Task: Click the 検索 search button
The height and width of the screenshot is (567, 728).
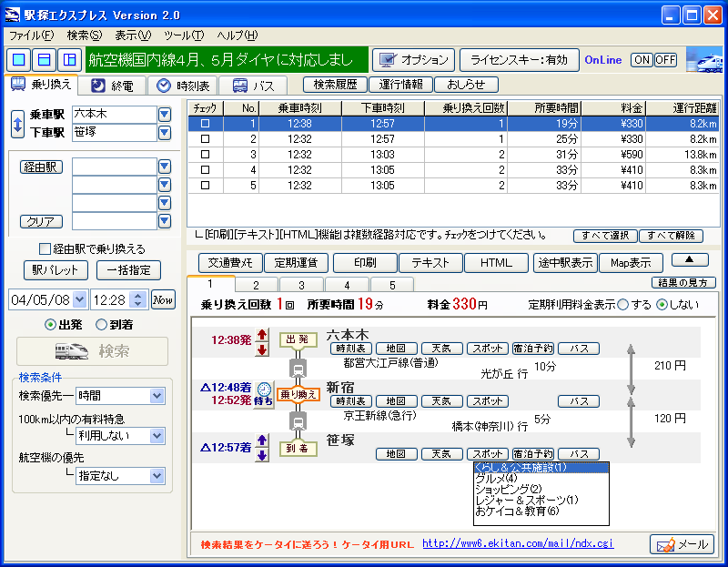Action: (x=93, y=351)
